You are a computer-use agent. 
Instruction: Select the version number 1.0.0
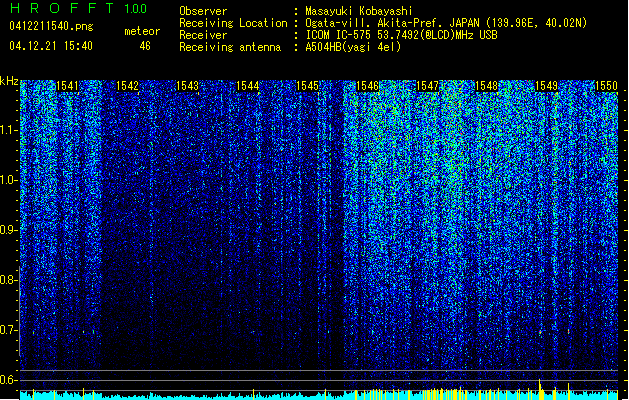(x=136, y=9)
